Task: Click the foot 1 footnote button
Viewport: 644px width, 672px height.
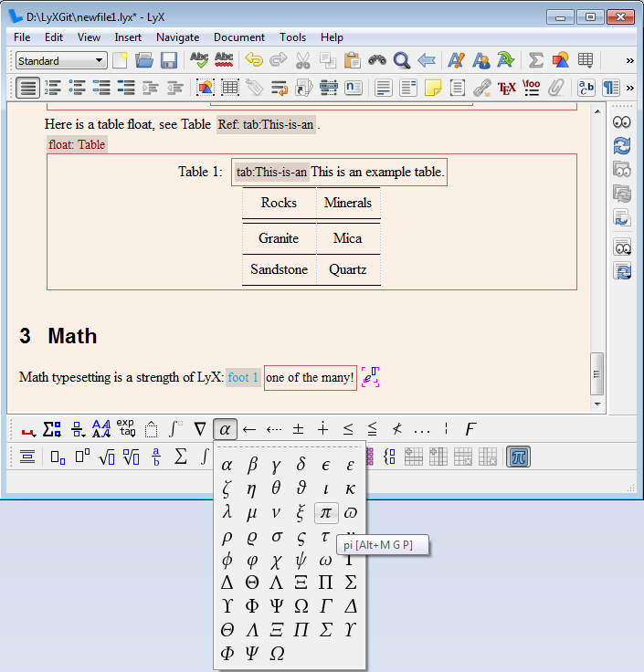Action: [243, 377]
